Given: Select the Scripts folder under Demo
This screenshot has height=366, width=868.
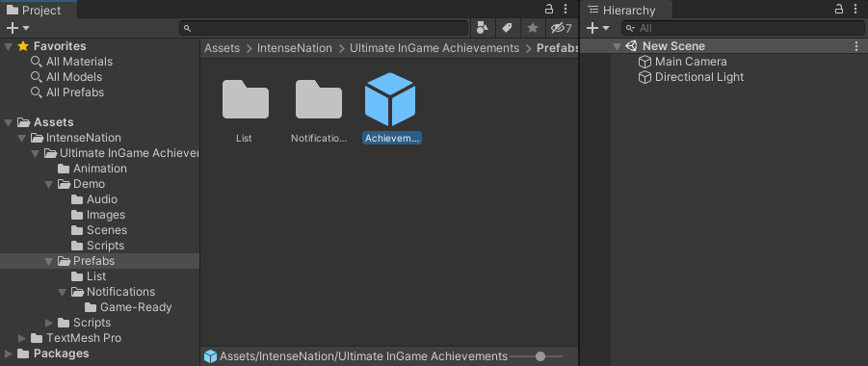Looking at the screenshot, I should [105, 246].
